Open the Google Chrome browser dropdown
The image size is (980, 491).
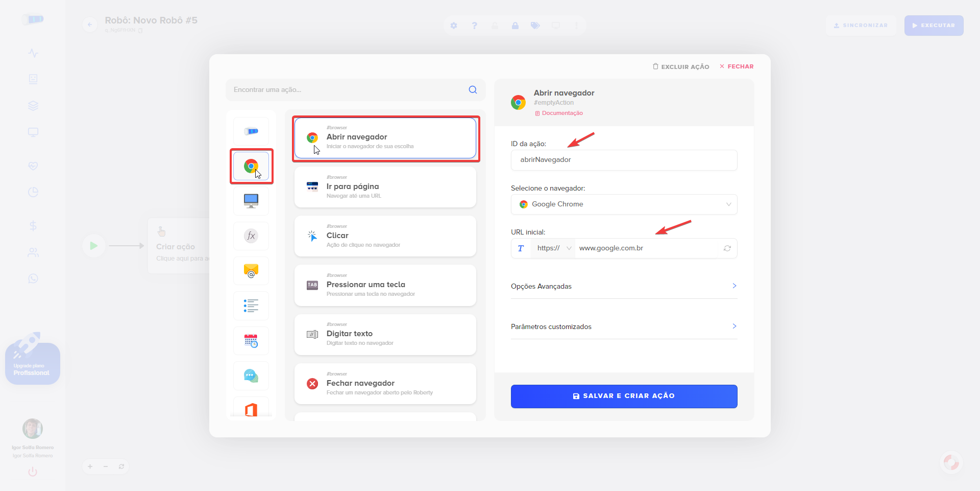tap(624, 204)
